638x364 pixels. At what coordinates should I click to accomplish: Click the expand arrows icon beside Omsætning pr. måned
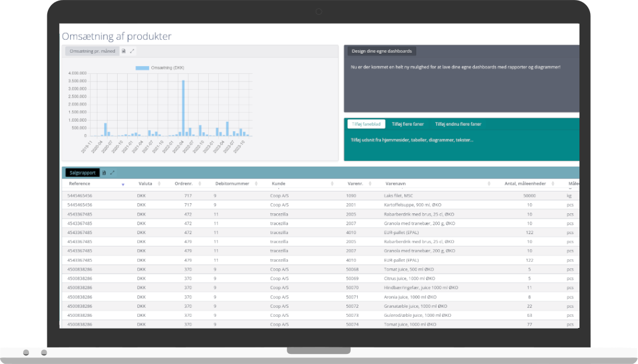pyautogui.click(x=132, y=51)
